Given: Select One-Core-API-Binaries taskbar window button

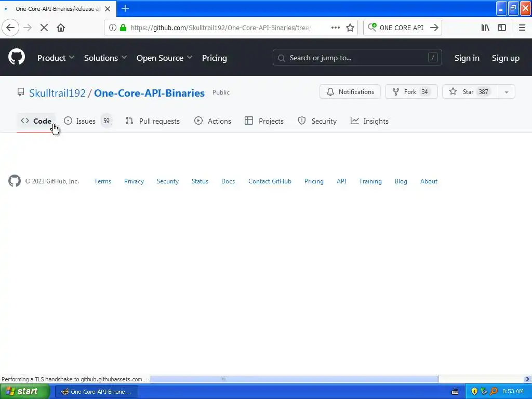Looking at the screenshot, I should (96, 392).
